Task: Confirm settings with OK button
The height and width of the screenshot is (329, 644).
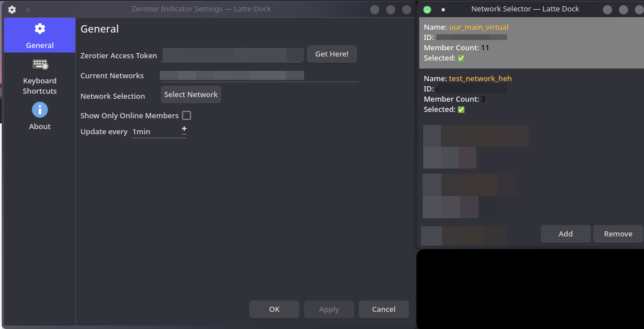Action: pos(274,309)
